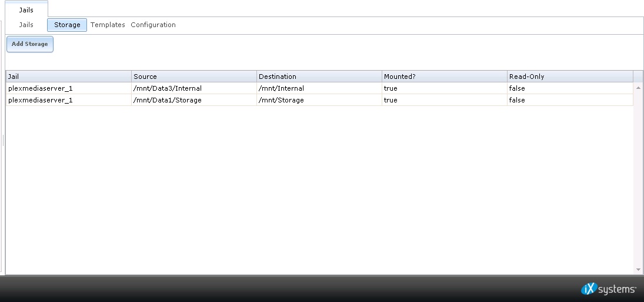Click the scrollbar down arrow
The image size is (644, 302).
pos(638,270)
